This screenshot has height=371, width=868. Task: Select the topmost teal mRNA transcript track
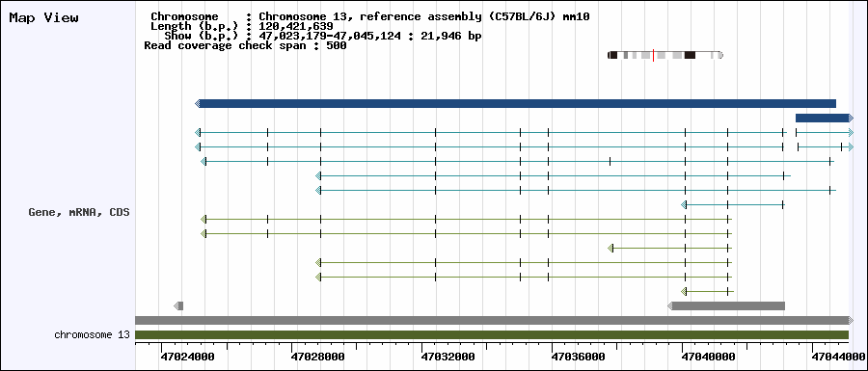tap(525, 132)
